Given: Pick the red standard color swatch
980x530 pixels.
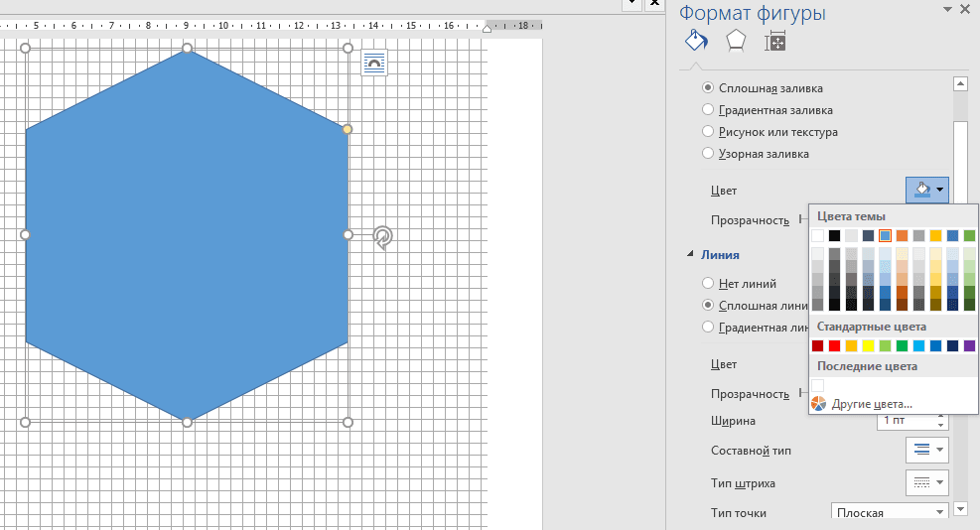Looking at the screenshot, I should (x=818, y=345).
